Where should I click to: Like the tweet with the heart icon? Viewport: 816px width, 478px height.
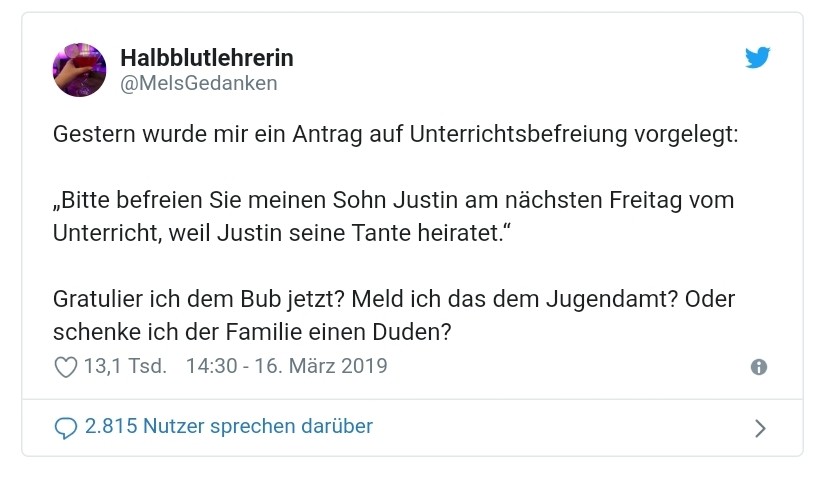(66, 368)
